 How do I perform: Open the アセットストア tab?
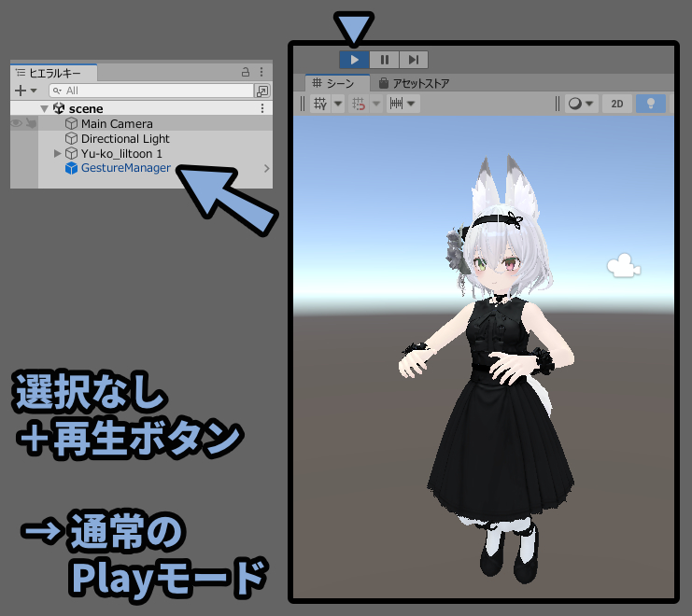(414, 83)
